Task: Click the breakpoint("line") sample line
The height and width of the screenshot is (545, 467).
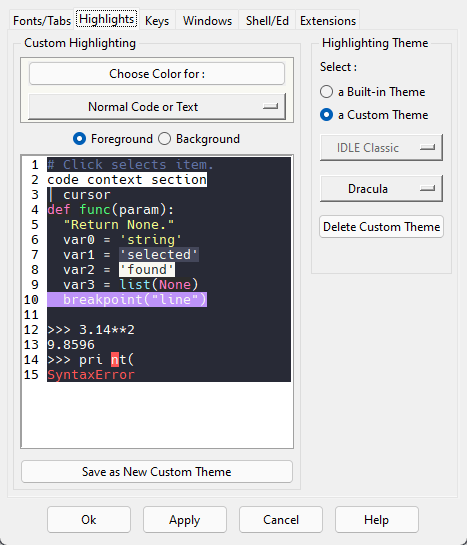Action: 127,299
